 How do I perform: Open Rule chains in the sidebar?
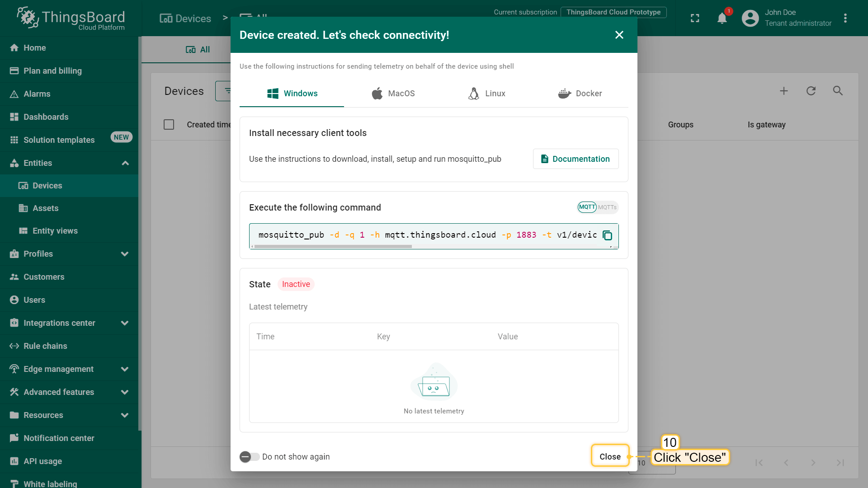point(45,346)
